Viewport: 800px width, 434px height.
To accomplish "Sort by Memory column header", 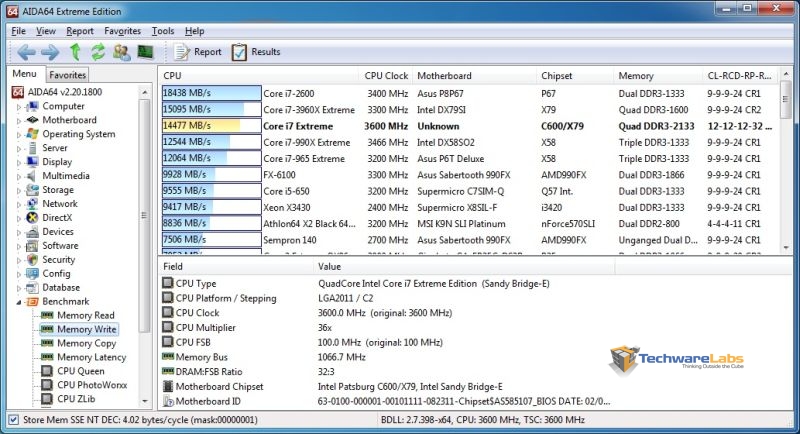I will 658,76.
